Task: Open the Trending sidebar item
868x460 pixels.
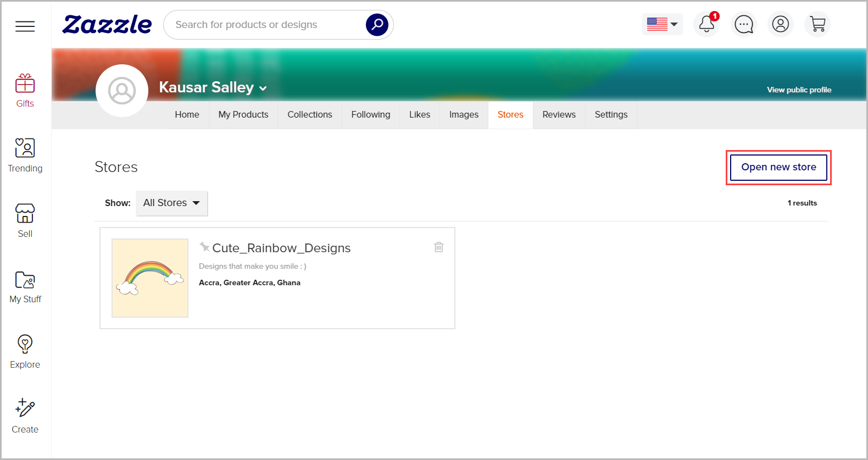Action: click(x=25, y=156)
